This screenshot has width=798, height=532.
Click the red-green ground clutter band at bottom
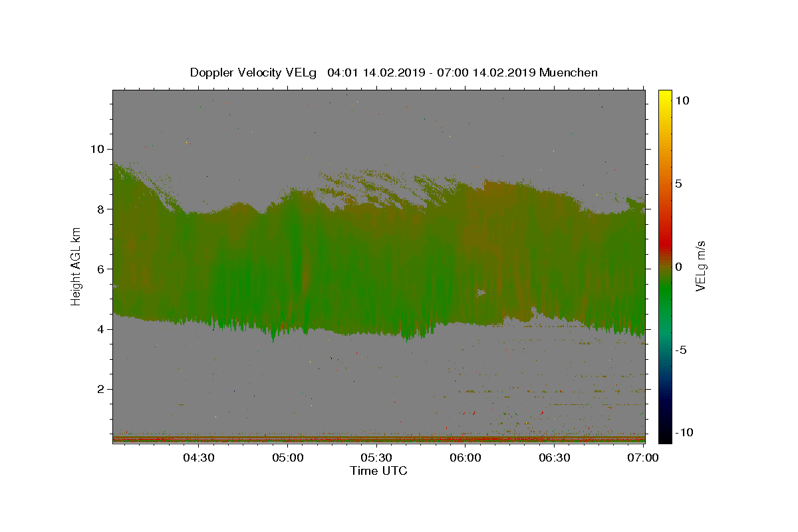tap(378, 439)
